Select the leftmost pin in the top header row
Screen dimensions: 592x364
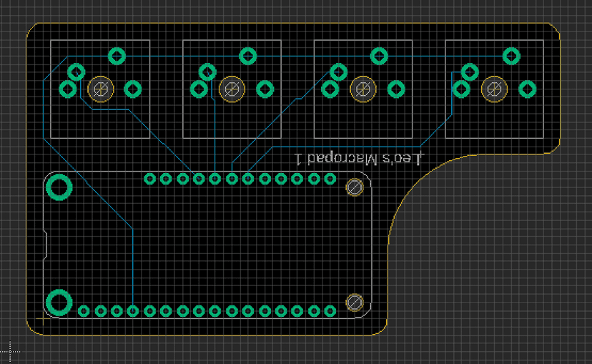click(149, 179)
